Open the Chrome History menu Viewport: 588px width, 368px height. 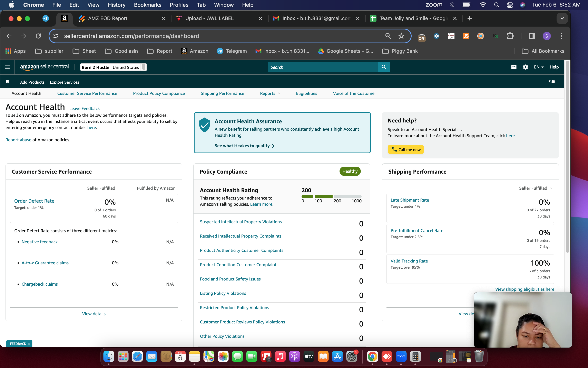coord(116,5)
